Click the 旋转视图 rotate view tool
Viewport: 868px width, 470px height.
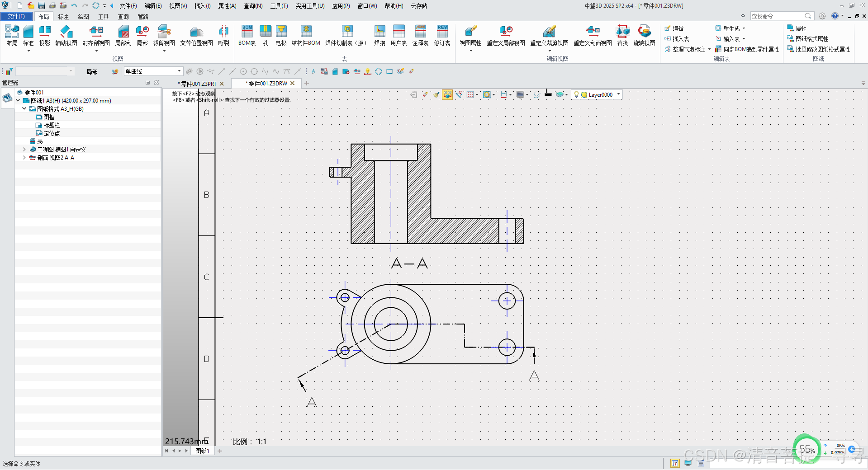point(644,36)
